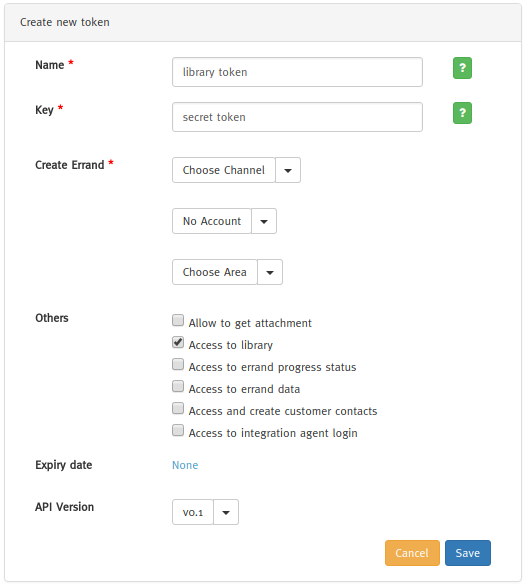Viewport: 525px width, 584px height.
Task: Click the Key input field
Action: click(x=297, y=117)
